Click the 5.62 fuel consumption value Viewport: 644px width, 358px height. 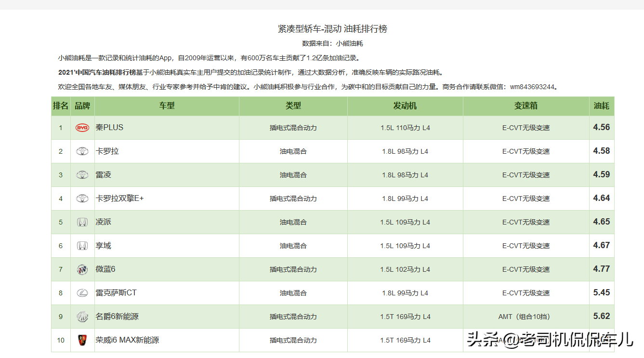(x=602, y=317)
